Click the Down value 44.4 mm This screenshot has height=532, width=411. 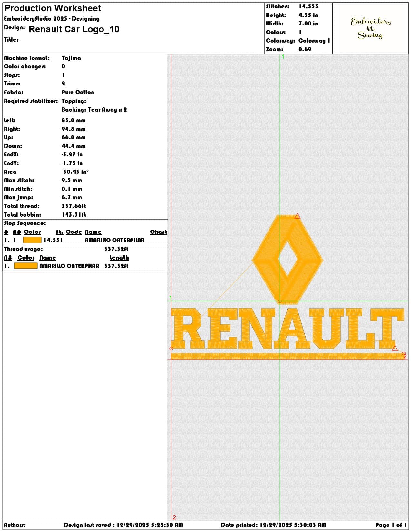73,146
